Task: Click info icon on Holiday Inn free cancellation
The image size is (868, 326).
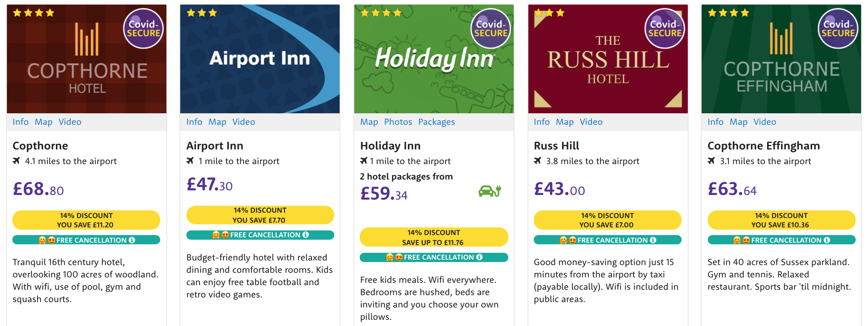Action: coord(479,257)
